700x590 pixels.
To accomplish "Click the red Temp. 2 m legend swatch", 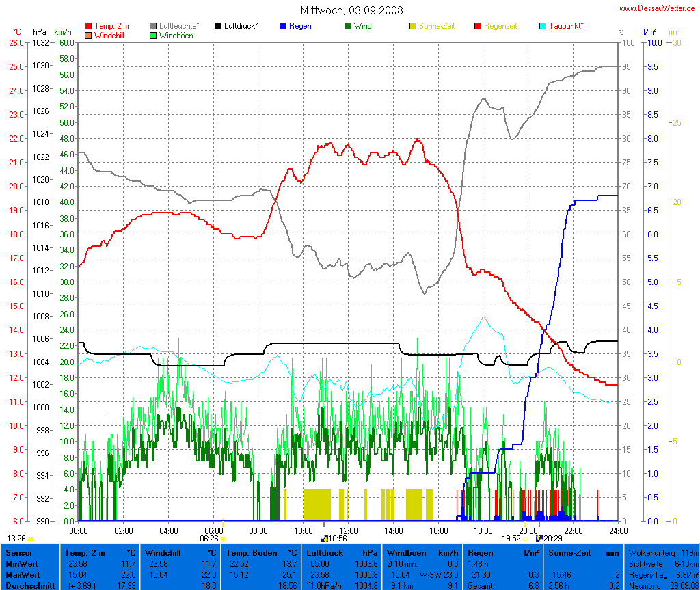I will click(88, 26).
